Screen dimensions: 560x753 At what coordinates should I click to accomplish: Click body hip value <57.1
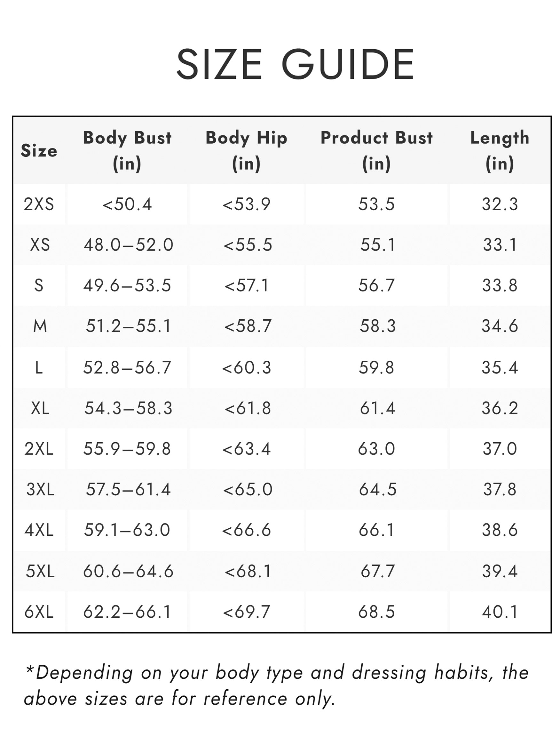247,285
